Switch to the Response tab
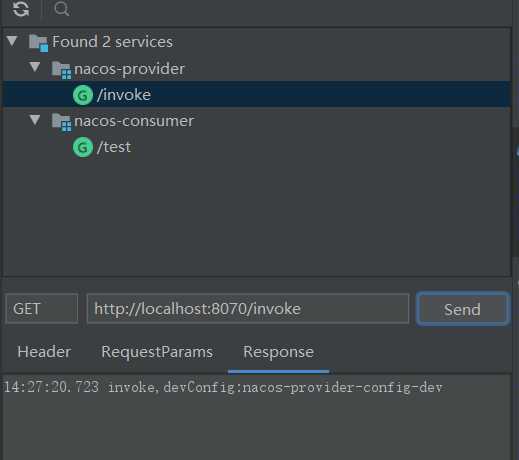This screenshot has width=519, height=460. click(278, 352)
